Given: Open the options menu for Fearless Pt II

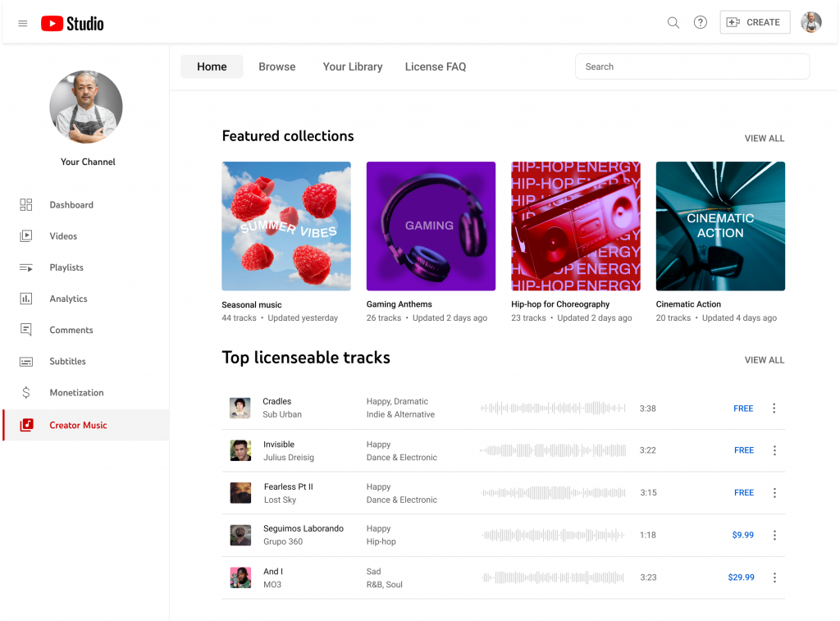Looking at the screenshot, I should pyautogui.click(x=774, y=492).
